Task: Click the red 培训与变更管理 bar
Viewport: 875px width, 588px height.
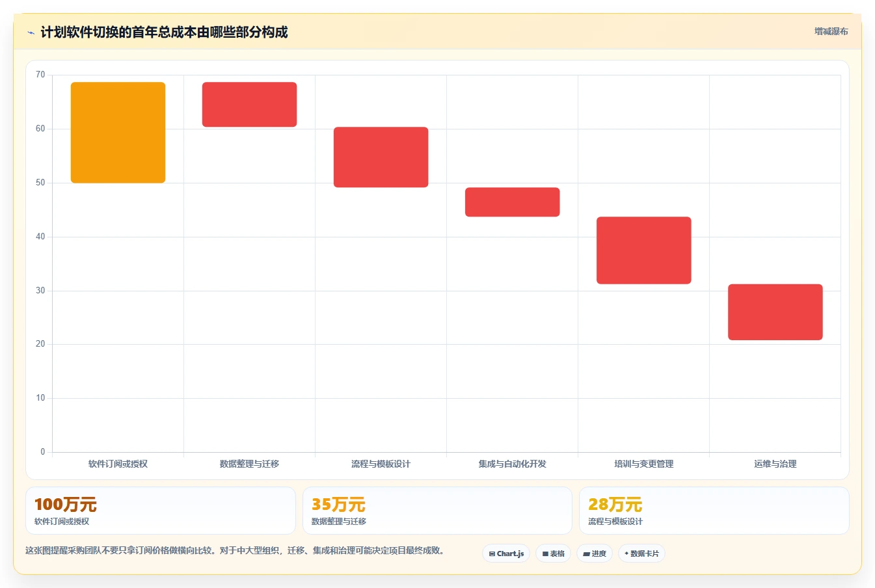Action: 643,250
